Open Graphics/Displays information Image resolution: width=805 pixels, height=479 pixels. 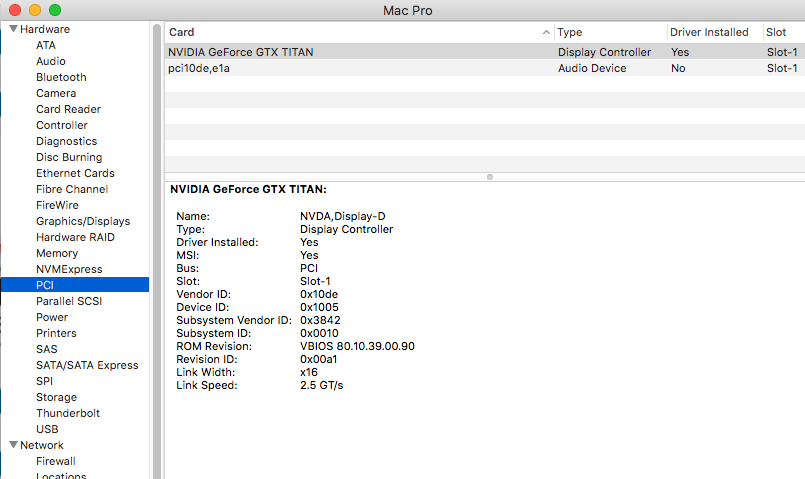coord(83,221)
